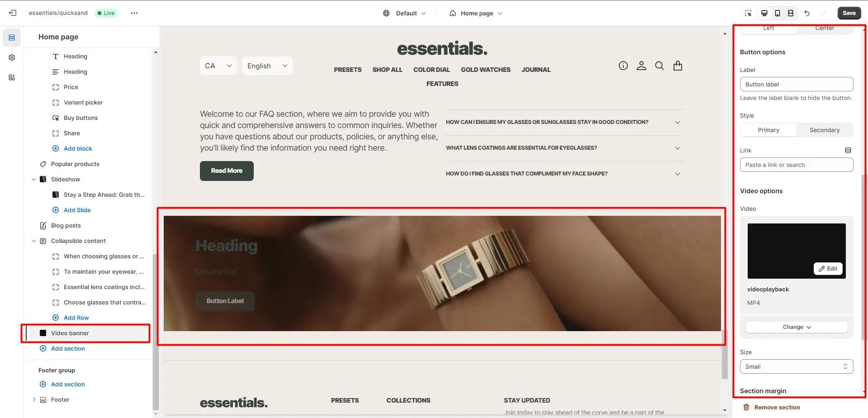Collapse the Slideshow section

click(34, 180)
